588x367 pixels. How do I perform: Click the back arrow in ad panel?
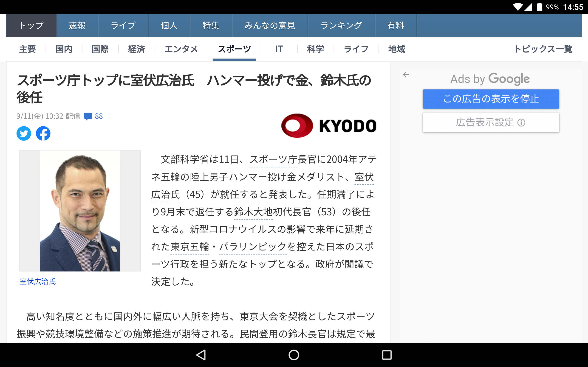406,75
